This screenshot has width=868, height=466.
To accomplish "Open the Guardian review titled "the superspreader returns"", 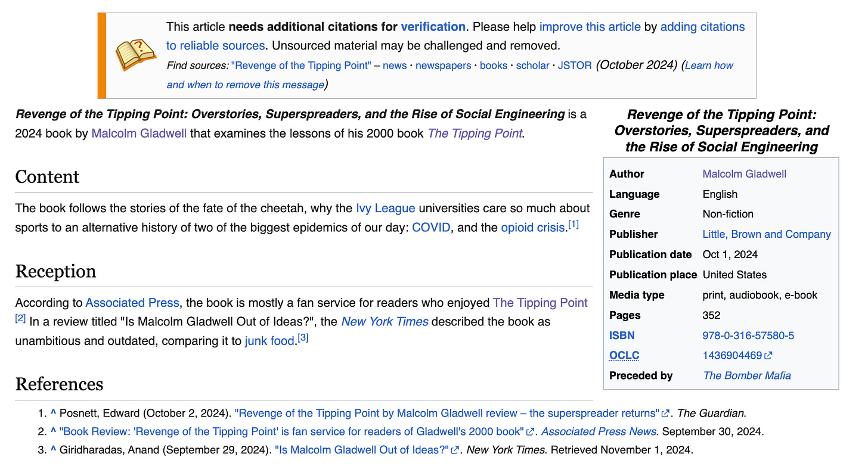I will (x=448, y=414).
